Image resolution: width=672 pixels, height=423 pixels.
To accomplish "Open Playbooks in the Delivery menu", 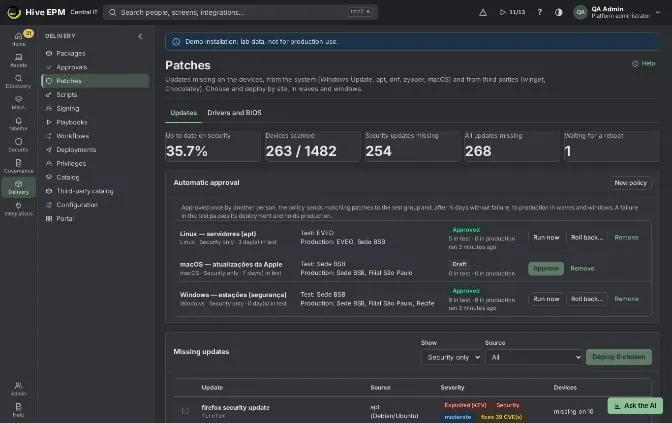I will tap(95, 122).
